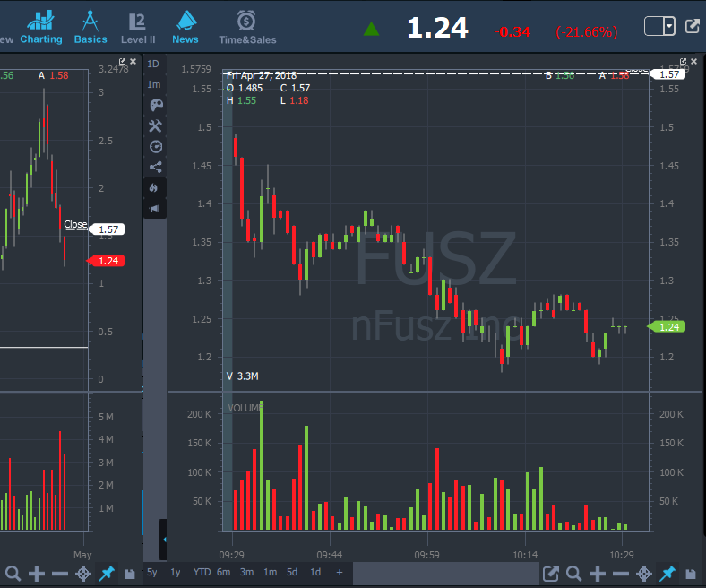Open the Basics tab
This screenshot has width=706, height=588.
(x=90, y=27)
